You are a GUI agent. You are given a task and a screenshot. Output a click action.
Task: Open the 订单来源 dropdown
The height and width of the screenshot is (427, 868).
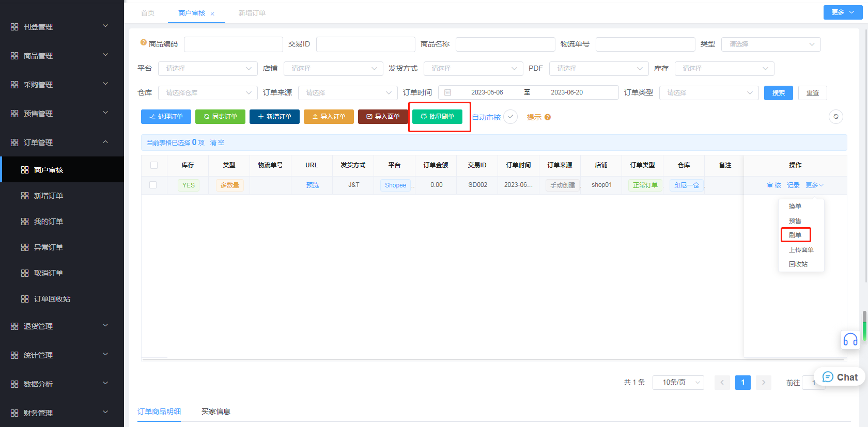[x=348, y=93]
